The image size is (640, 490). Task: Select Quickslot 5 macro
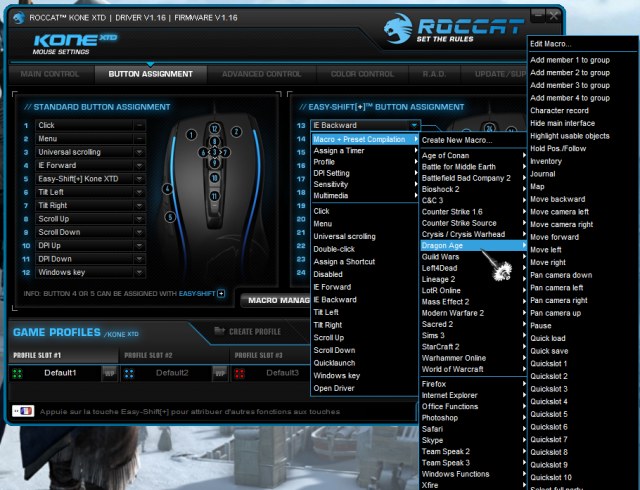tap(549, 414)
